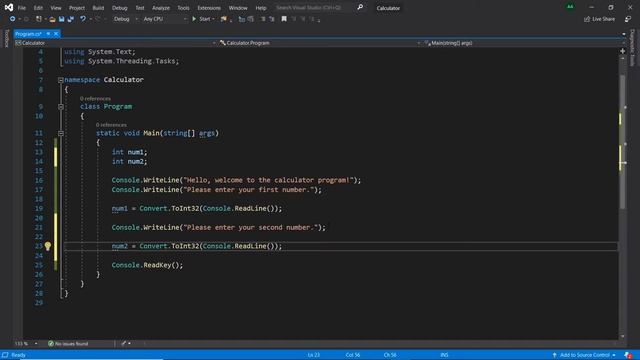Click Add to Source Control

pos(584,355)
